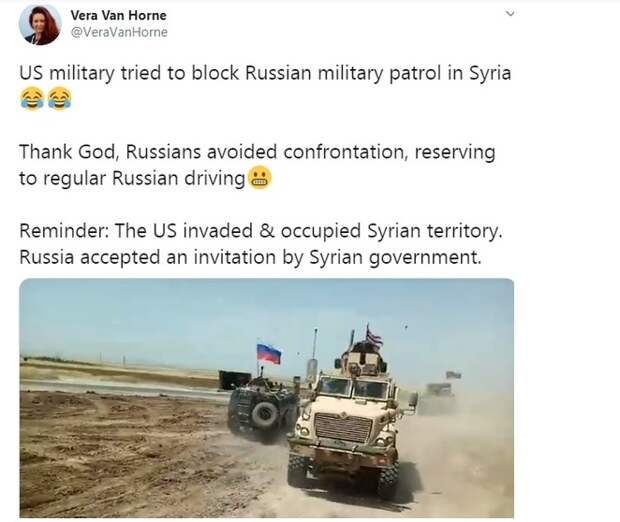This screenshot has width=620, height=522.
Task: Play the military convoy video thumbnail
Action: 267,398
